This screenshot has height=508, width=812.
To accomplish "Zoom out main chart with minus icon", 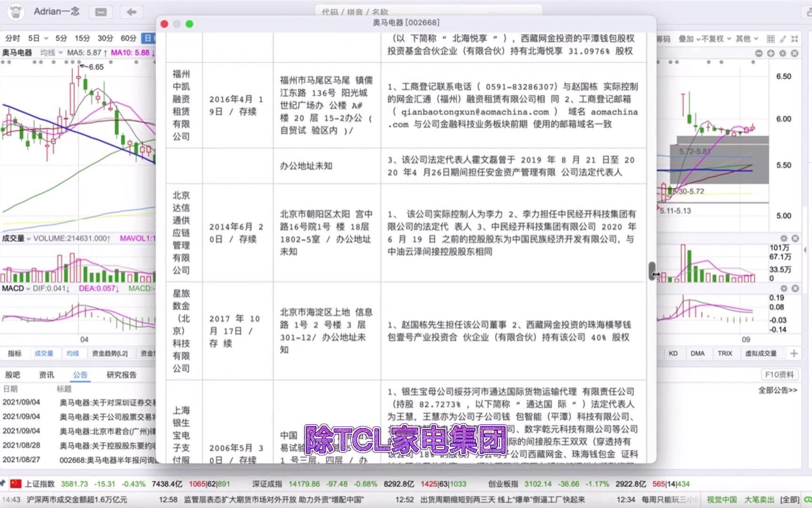I will tap(758, 53).
